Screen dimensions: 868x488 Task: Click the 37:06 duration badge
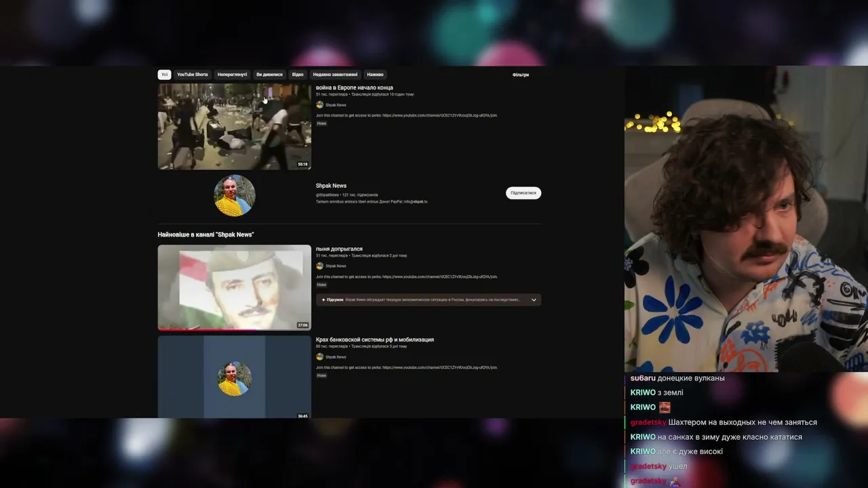302,325
